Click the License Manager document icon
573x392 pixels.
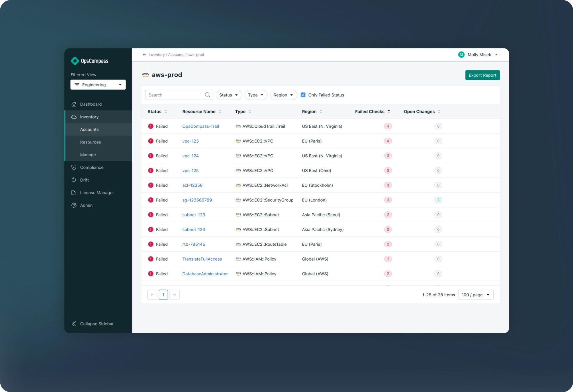click(x=74, y=192)
